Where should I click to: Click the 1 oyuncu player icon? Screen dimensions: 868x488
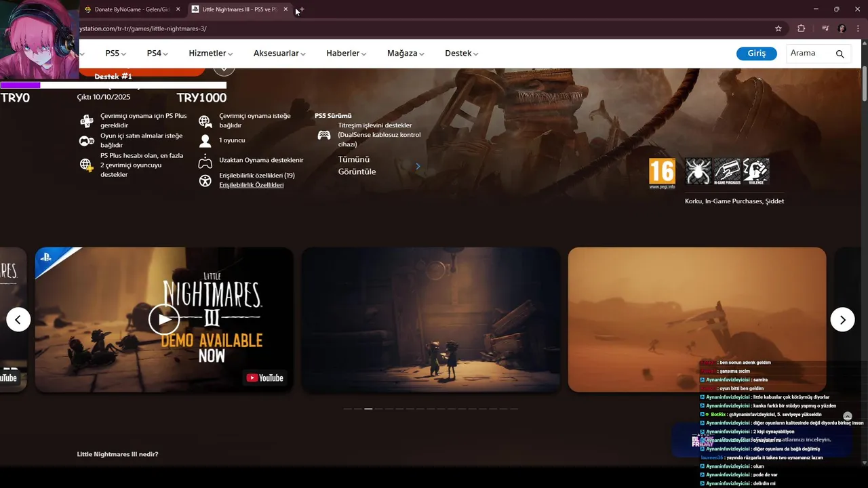(205, 141)
